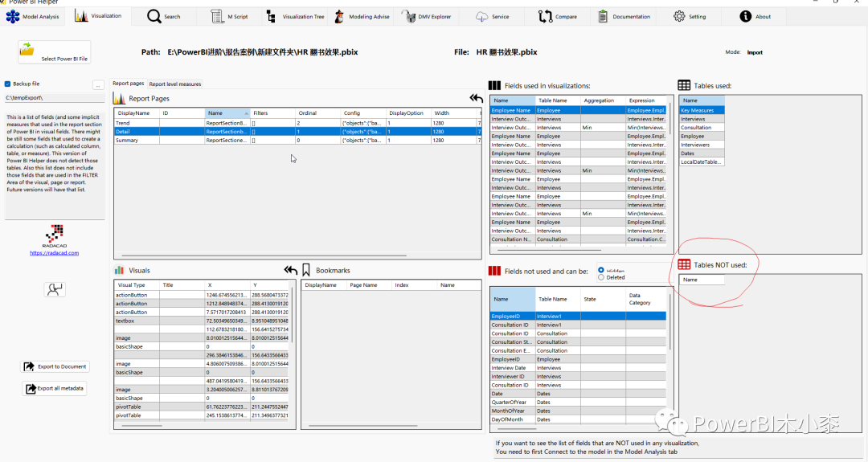The image size is (868, 462).
Task: Select LocalDateTable row in Tables used
Action: click(x=702, y=162)
